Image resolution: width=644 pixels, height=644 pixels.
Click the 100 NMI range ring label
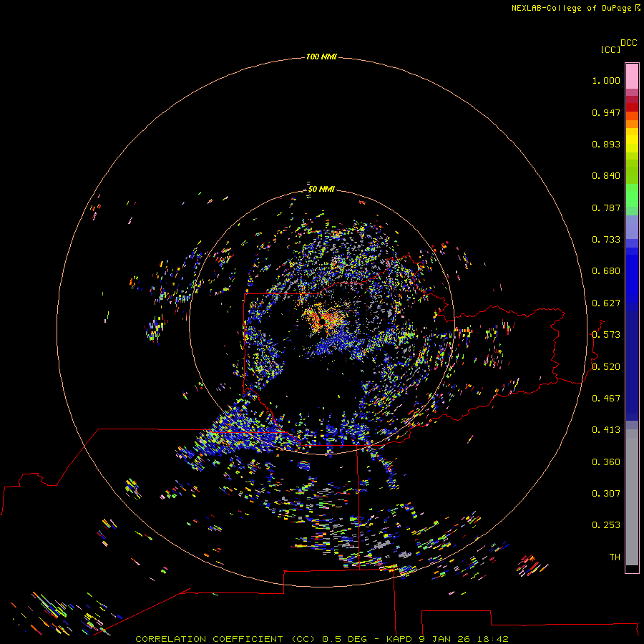pyautogui.click(x=321, y=57)
